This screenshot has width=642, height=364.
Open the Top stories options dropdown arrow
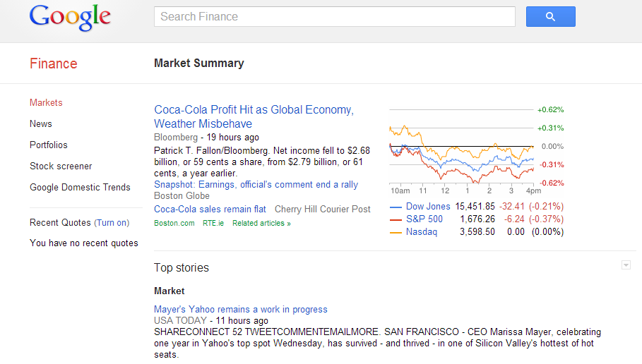click(x=625, y=265)
